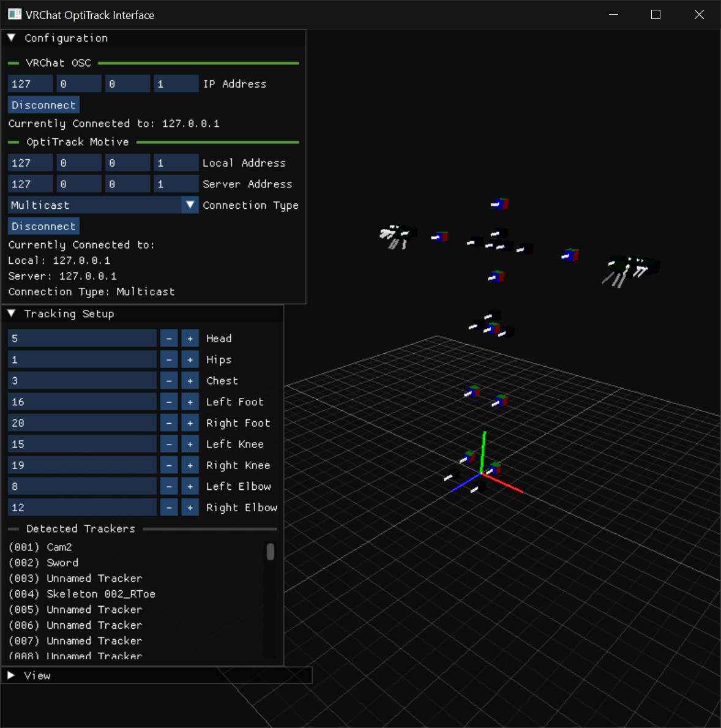The height and width of the screenshot is (728, 721).
Task: Increase the Left Foot tracker ID
Action: pyautogui.click(x=190, y=401)
